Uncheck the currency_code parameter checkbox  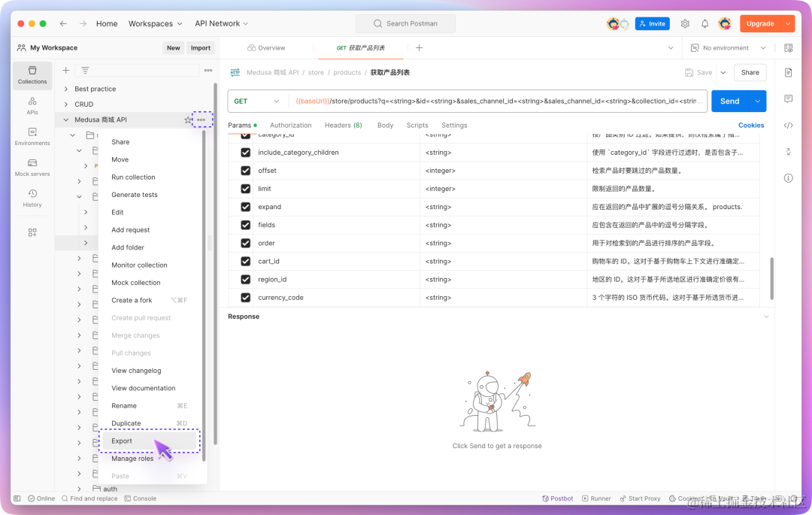[x=245, y=298]
